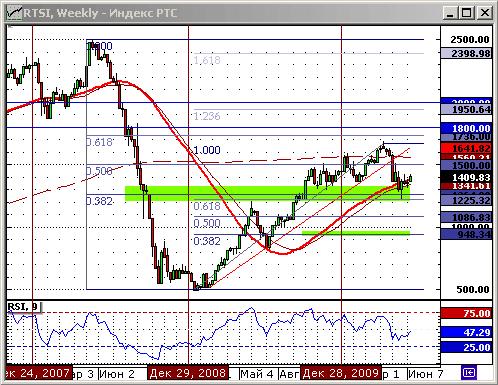Maximize the RTSI chart window
Image resolution: width=498 pixels, height=385 pixels.
click(x=467, y=13)
